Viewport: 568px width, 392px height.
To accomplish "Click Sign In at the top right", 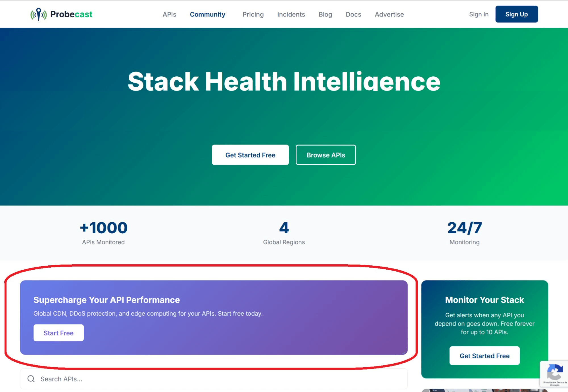I will (479, 14).
